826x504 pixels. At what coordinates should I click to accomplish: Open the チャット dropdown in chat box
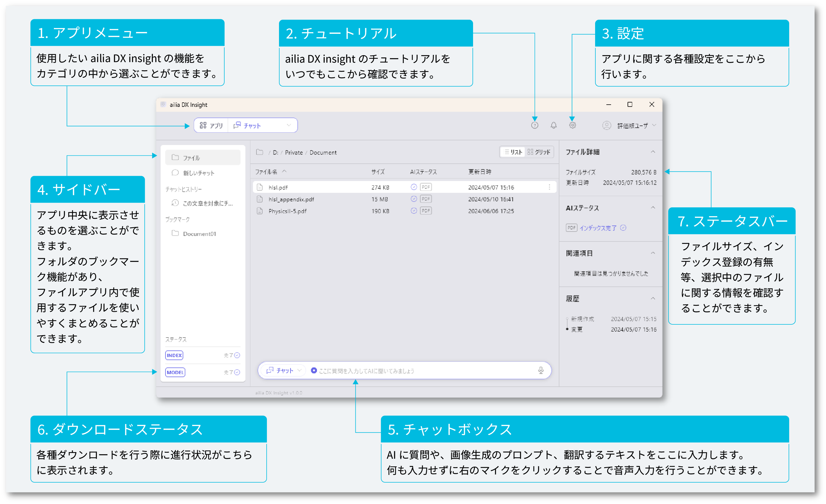[x=284, y=371]
